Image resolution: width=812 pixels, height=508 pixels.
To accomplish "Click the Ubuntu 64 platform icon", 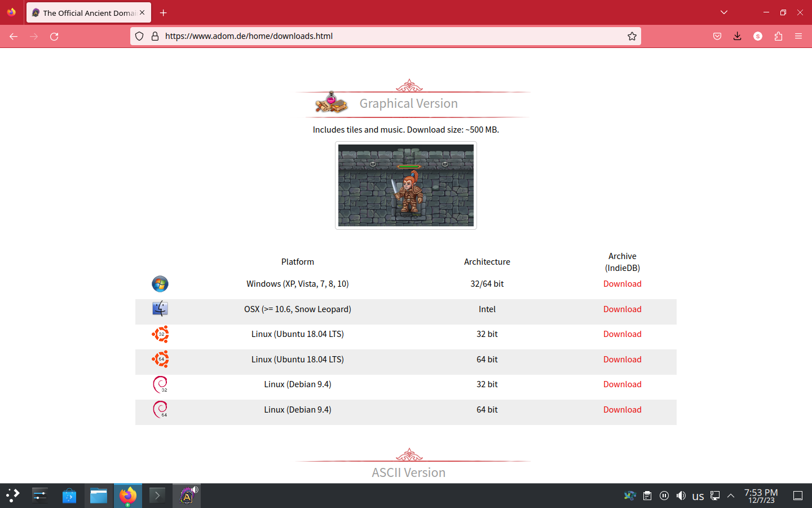I will click(160, 359).
